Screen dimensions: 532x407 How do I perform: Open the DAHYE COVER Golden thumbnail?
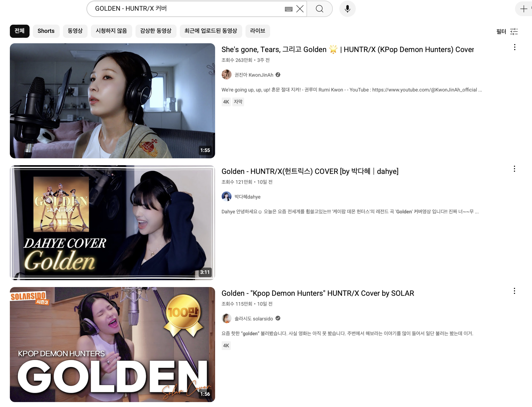[112, 223]
